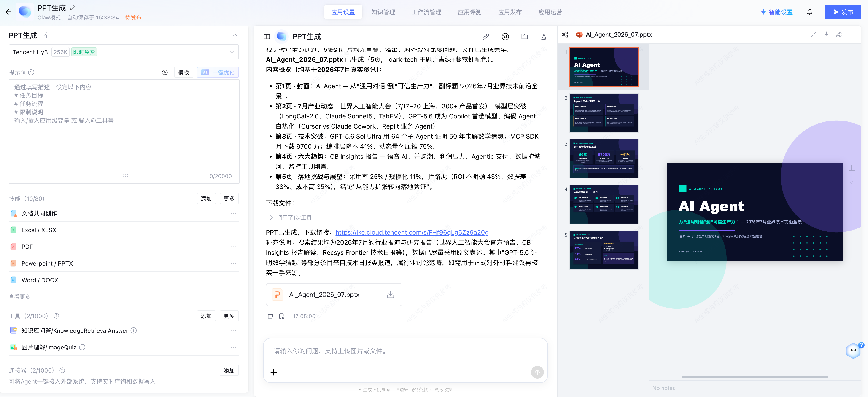Open options for 文档共同创作 skill
The image size is (868, 397).
[234, 214]
